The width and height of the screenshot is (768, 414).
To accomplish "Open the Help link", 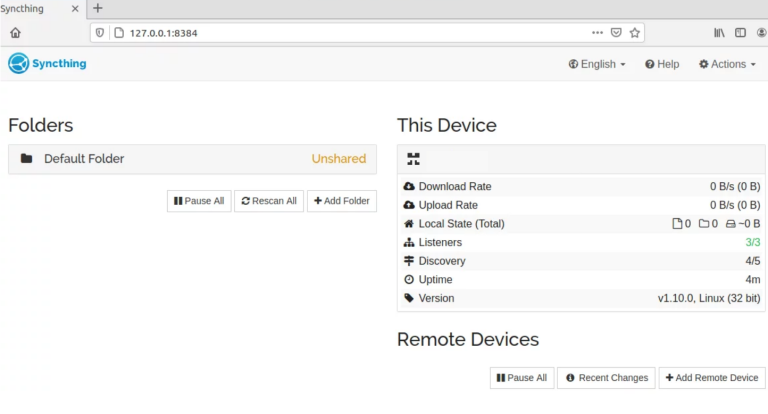I will [662, 64].
